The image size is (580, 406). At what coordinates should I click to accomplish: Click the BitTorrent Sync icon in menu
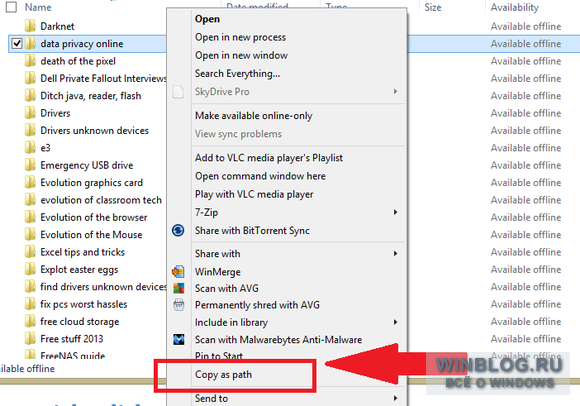[178, 230]
